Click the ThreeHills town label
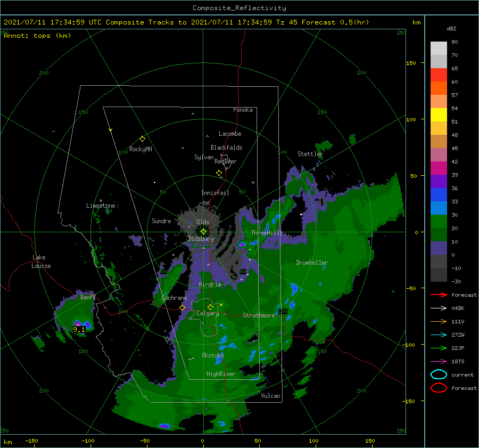Image resolution: width=479 pixels, height=448 pixels. pyautogui.click(x=267, y=233)
